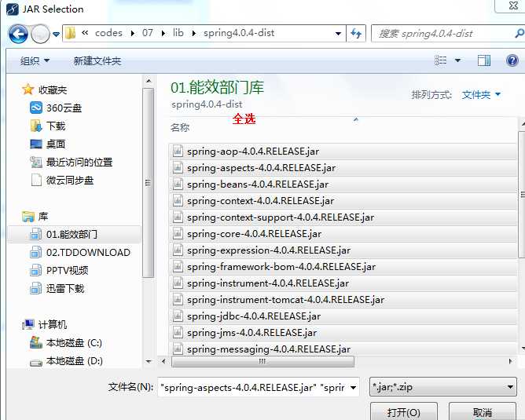Select spring-instrument-4.0.4.RELEASE.jar
The image size is (525, 420).
pyautogui.click(x=343, y=283)
